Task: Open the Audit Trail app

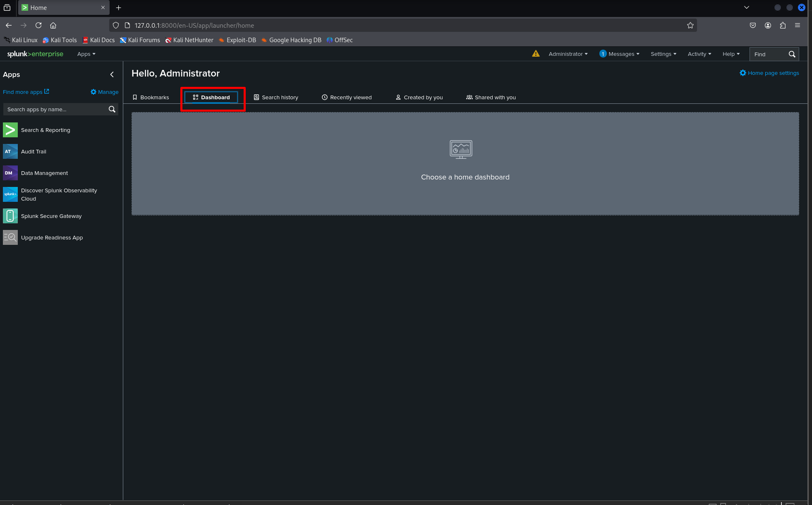Action: pyautogui.click(x=34, y=151)
